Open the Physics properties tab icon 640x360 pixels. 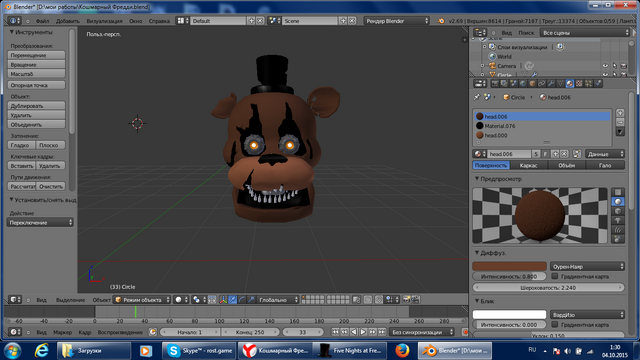[x=598, y=84]
